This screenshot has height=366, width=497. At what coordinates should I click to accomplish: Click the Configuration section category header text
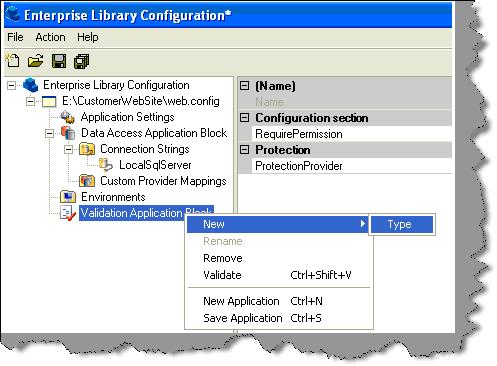(x=312, y=118)
